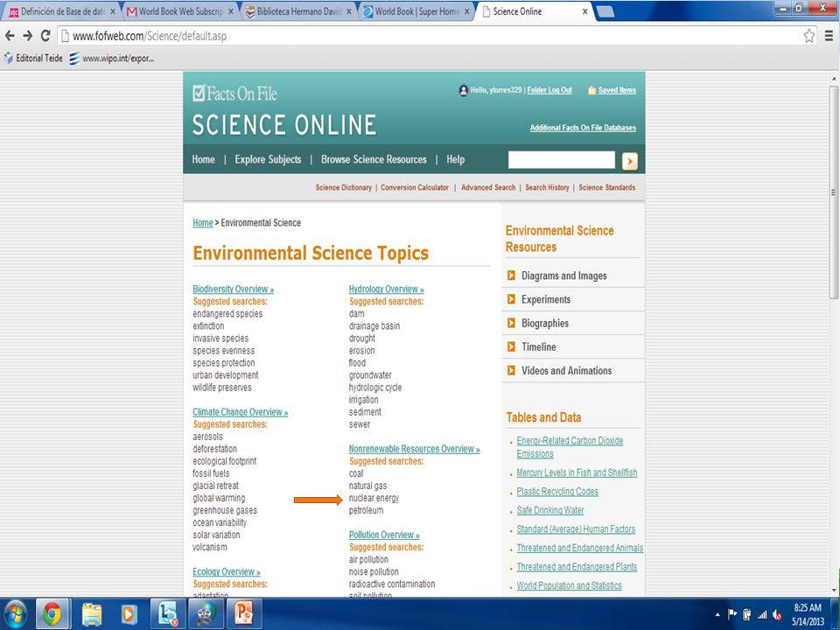The height and width of the screenshot is (630, 840).
Task: Open Conversion Calculator link
Action: coord(415,187)
